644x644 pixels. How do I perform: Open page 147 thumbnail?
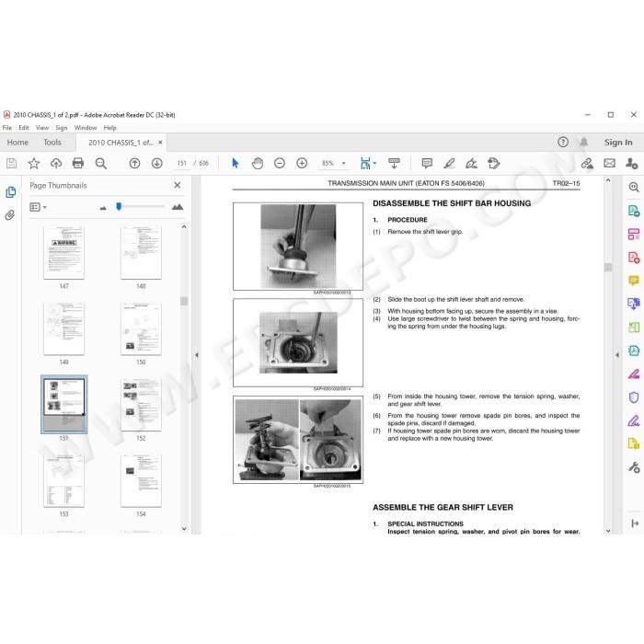[x=64, y=253]
